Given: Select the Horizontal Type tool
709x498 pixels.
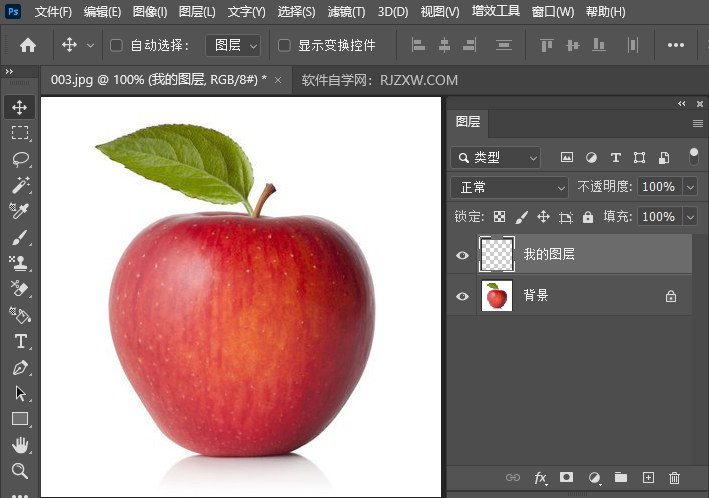Looking at the screenshot, I should click(20, 341).
